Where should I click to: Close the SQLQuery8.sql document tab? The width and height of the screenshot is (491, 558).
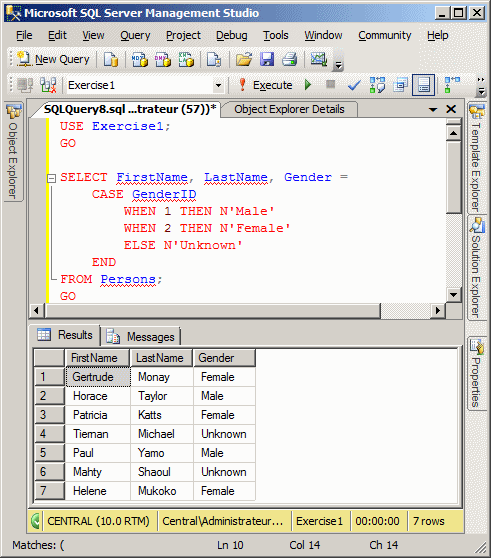[451, 109]
